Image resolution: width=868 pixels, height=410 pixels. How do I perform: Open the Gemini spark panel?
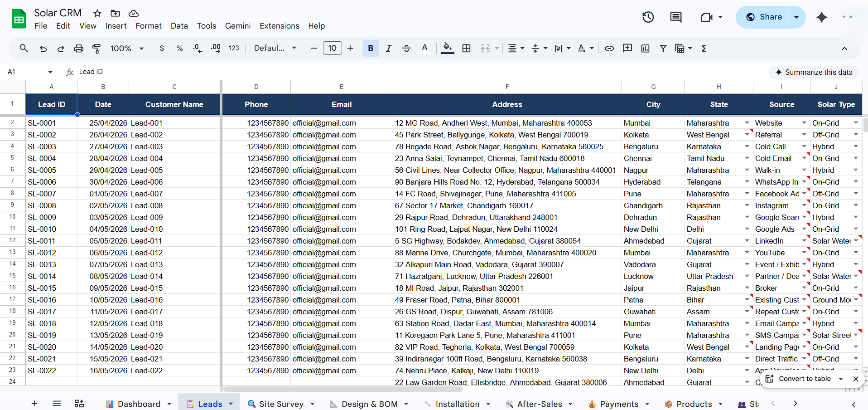coord(821,17)
